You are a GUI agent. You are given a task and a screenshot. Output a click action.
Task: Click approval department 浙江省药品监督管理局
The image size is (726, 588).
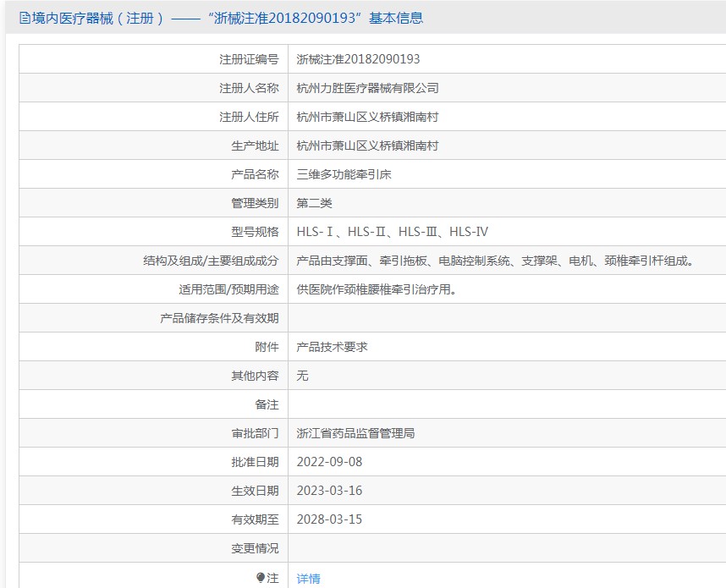(355, 433)
